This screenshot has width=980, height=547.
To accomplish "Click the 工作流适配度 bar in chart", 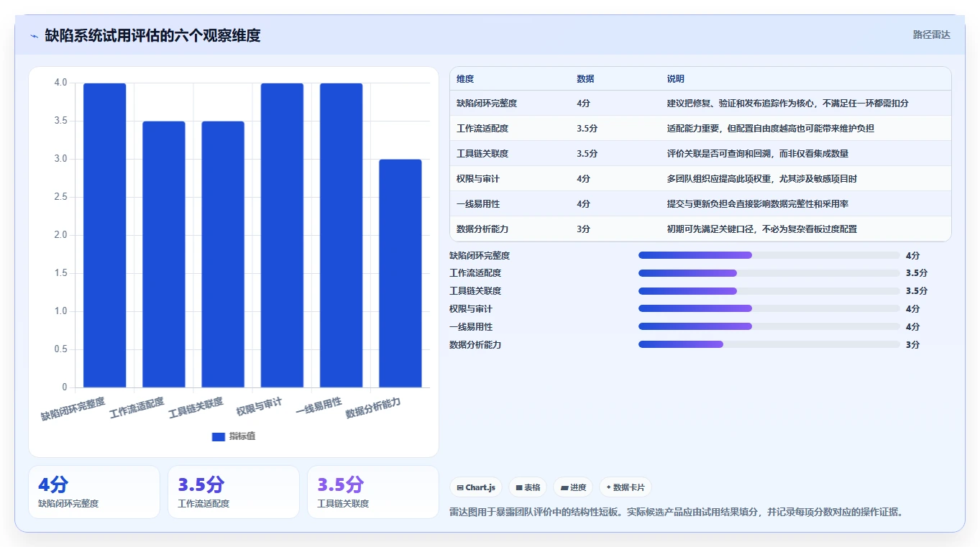I will [164, 254].
